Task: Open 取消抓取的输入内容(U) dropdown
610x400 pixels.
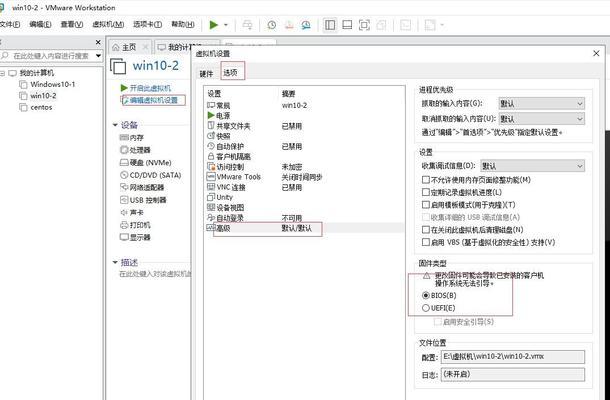Action: coord(541,119)
